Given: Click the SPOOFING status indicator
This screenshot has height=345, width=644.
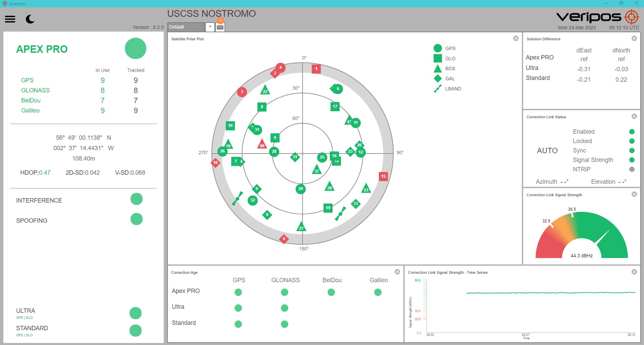Looking at the screenshot, I should pos(136,219).
